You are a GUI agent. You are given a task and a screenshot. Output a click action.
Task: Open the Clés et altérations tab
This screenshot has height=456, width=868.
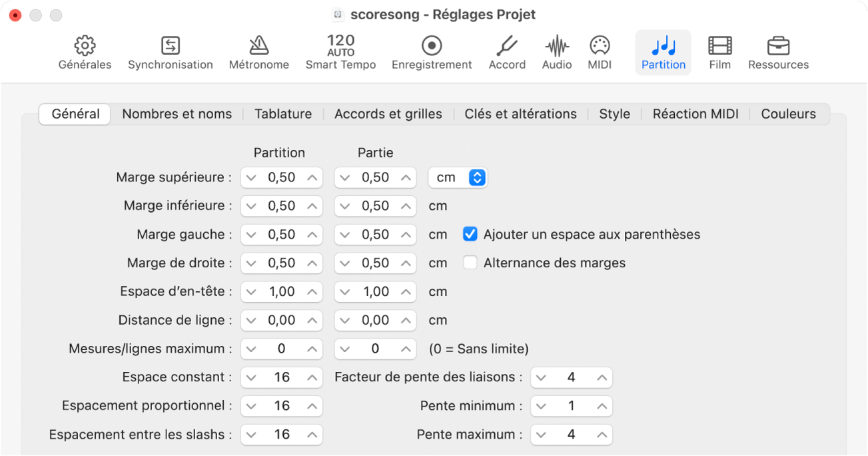tap(520, 114)
